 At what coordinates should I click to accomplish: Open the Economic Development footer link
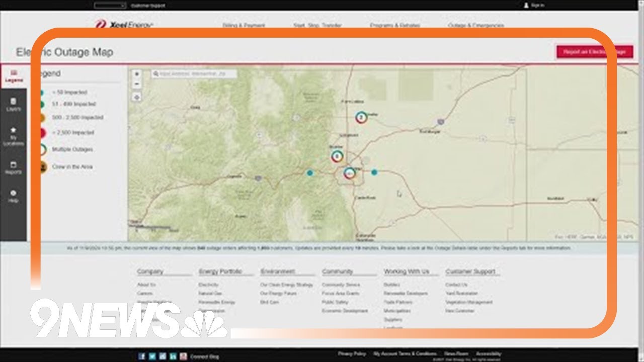345,311
